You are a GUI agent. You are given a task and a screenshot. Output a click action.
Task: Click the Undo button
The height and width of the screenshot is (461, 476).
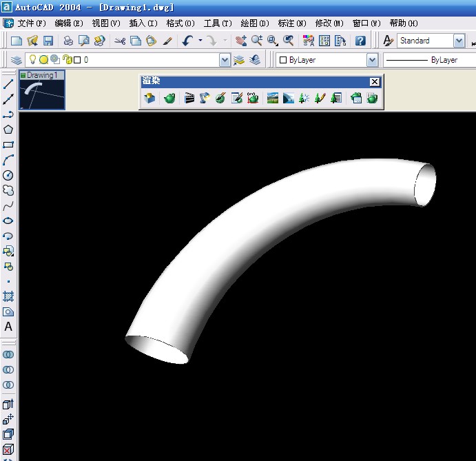point(188,41)
